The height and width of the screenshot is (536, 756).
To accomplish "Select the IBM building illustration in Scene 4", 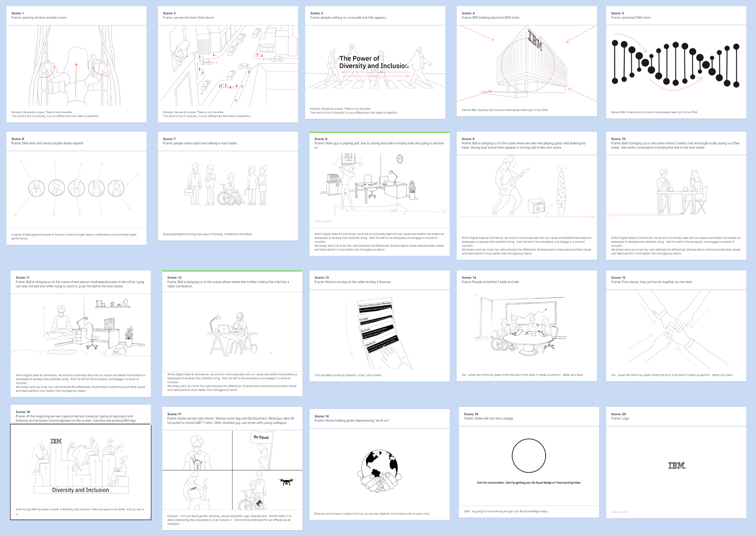I will pyautogui.click(x=532, y=62).
